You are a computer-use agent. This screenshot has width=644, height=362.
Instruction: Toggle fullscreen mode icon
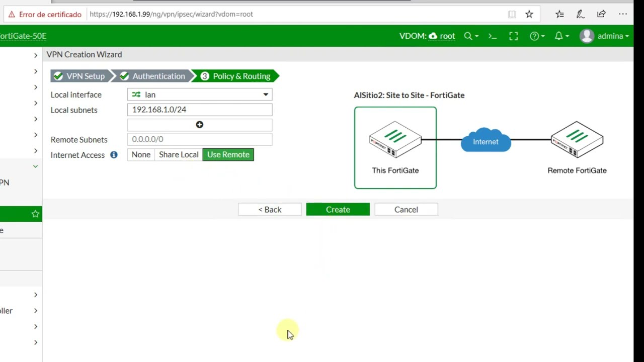point(513,36)
